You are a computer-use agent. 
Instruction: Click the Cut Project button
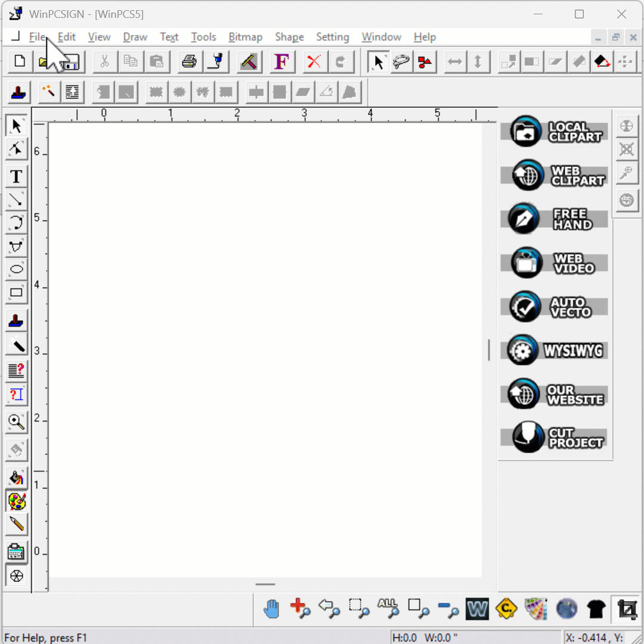coord(554,438)
